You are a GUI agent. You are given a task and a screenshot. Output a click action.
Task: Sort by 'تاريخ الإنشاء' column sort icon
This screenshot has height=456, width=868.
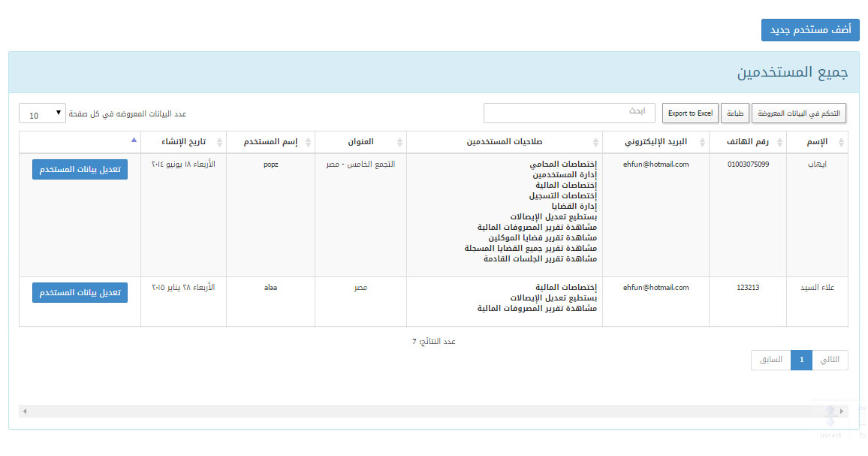coord(219,142)
